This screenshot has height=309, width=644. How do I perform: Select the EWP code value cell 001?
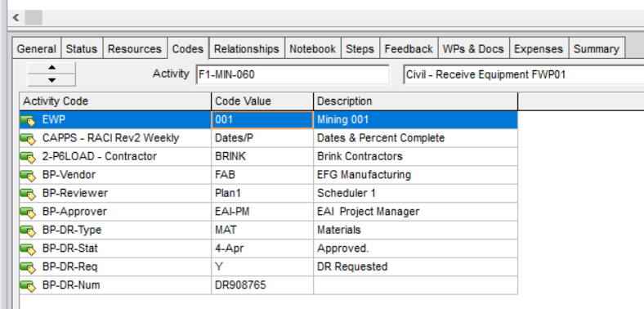point(262,119)
